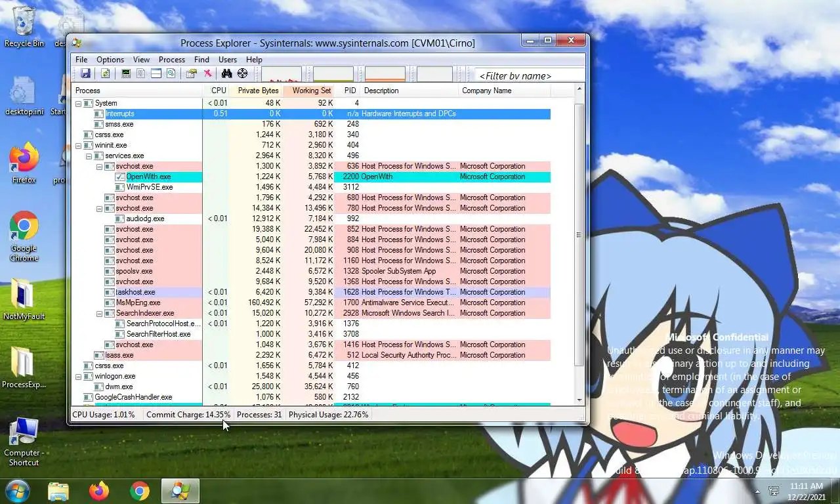The height and width of the screenshot is (504, 840).
Task: Click the DLL/handle view toolbar icon
Action: (171, 73)
